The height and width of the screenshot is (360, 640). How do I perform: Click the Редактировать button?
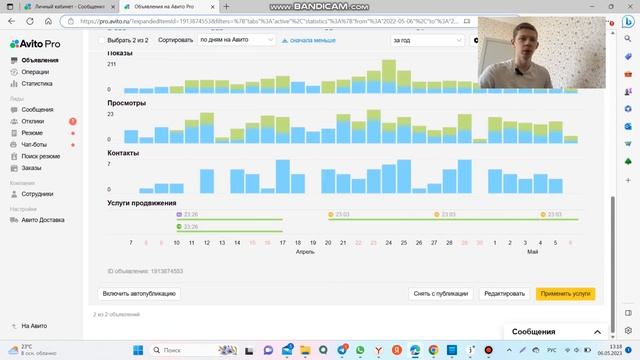point(504,293)
